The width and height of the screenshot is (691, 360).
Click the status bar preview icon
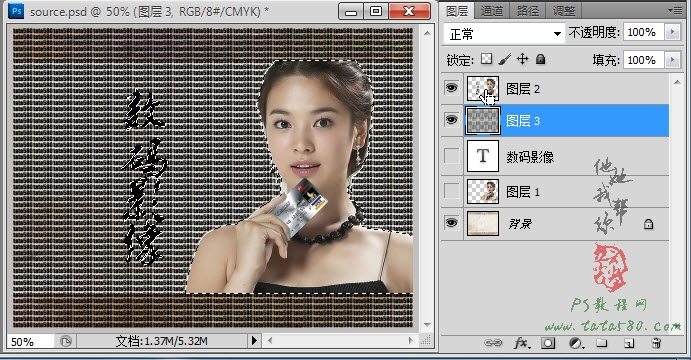tap(66, 341)
